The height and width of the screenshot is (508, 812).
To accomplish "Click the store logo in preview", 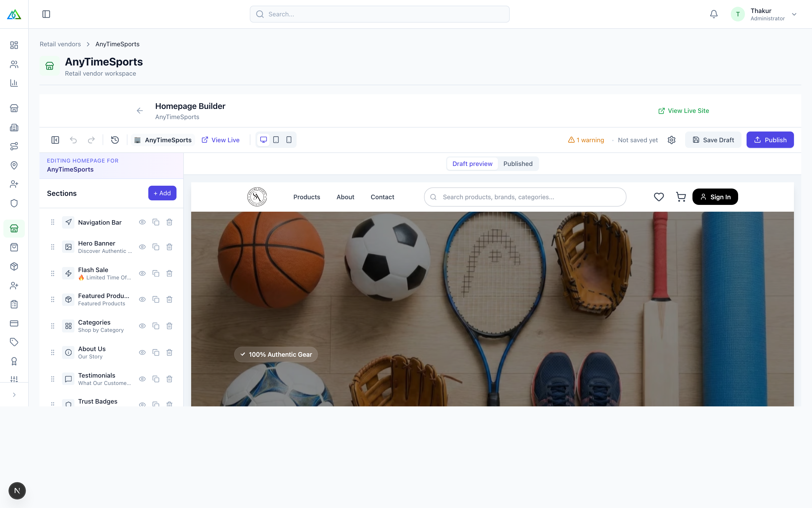I will tap(257, 197).
